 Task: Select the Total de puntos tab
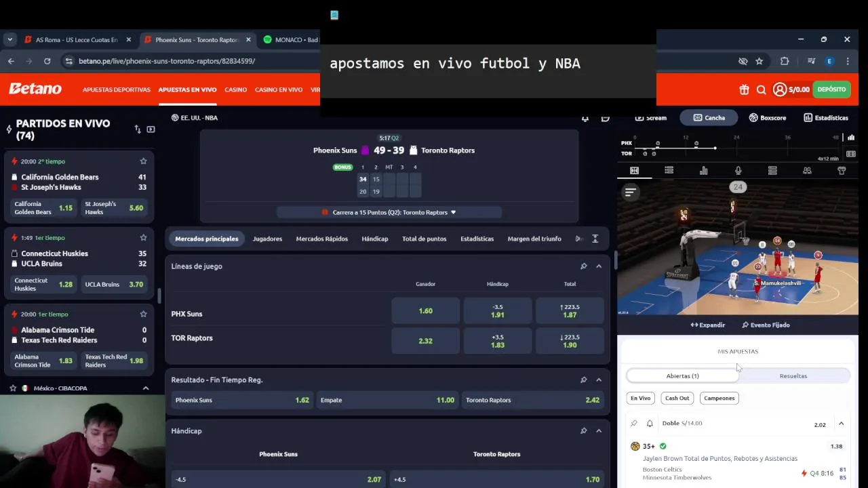424,239
